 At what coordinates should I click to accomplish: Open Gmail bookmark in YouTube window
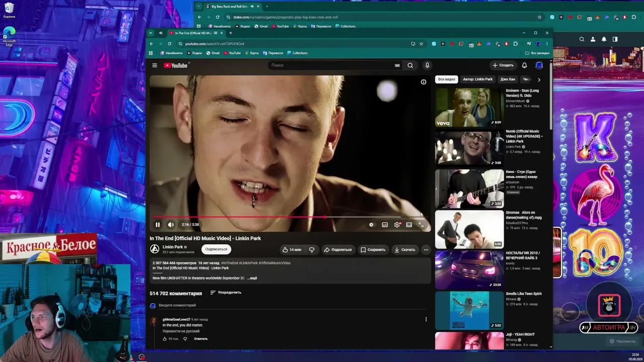213,53
